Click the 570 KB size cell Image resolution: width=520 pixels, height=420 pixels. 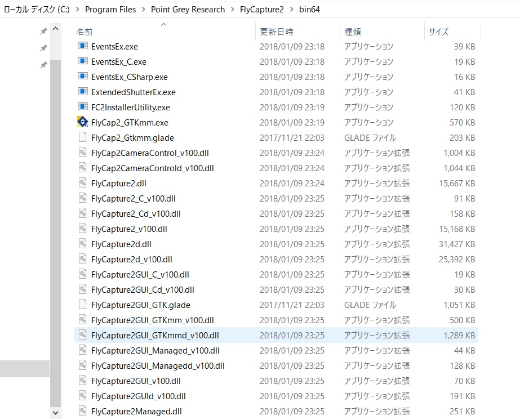point(463,123)
